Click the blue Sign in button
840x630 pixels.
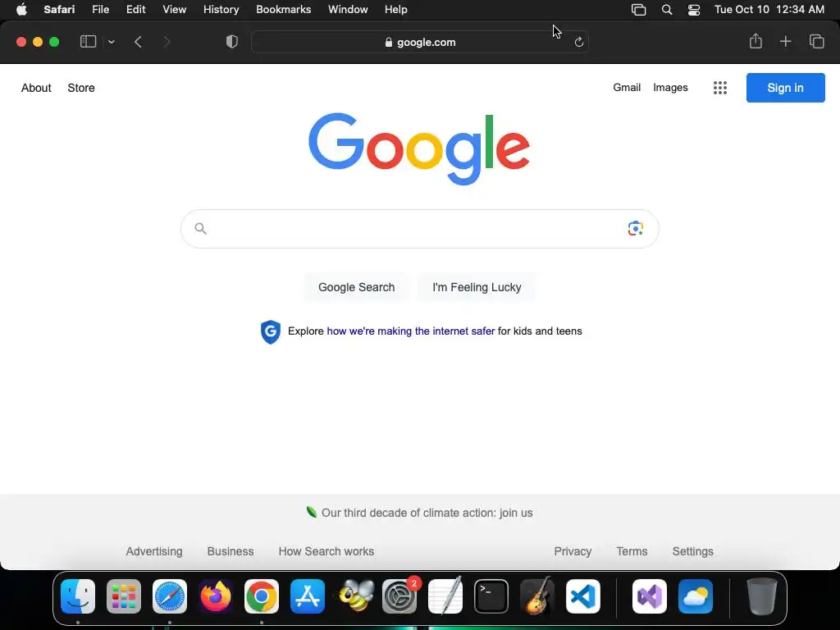tap(785, 88)
